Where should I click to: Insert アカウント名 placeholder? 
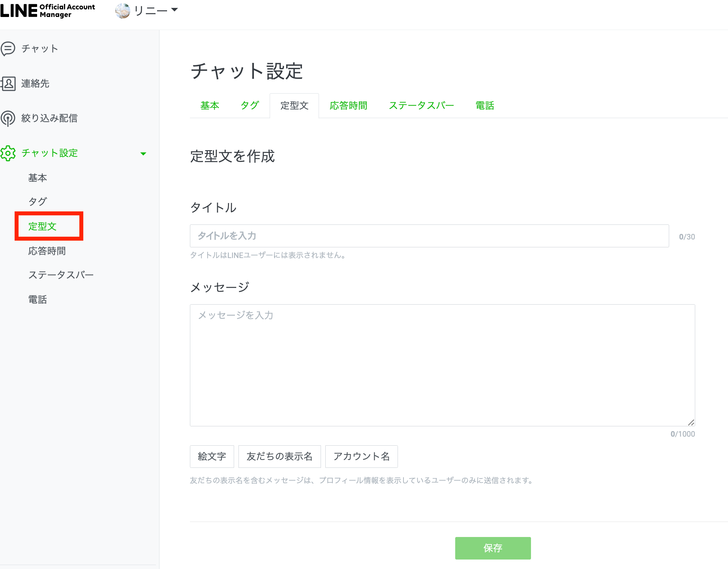361,457
